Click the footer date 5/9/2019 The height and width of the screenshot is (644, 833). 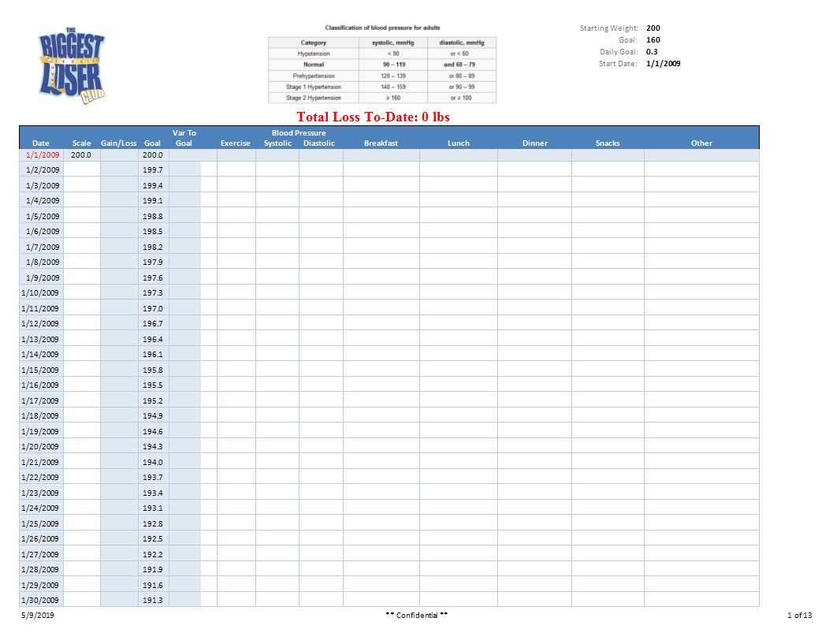pos(37,615)
